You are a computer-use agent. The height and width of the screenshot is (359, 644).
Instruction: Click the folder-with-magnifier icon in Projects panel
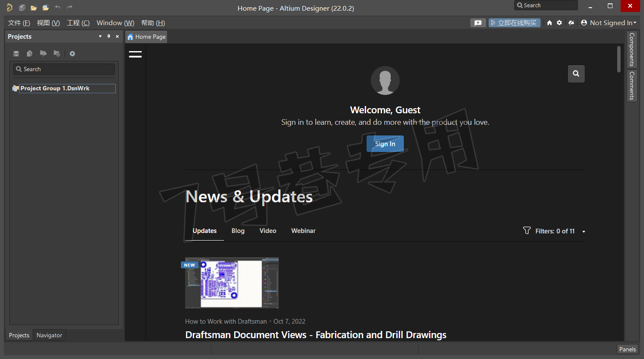(43, 53)
